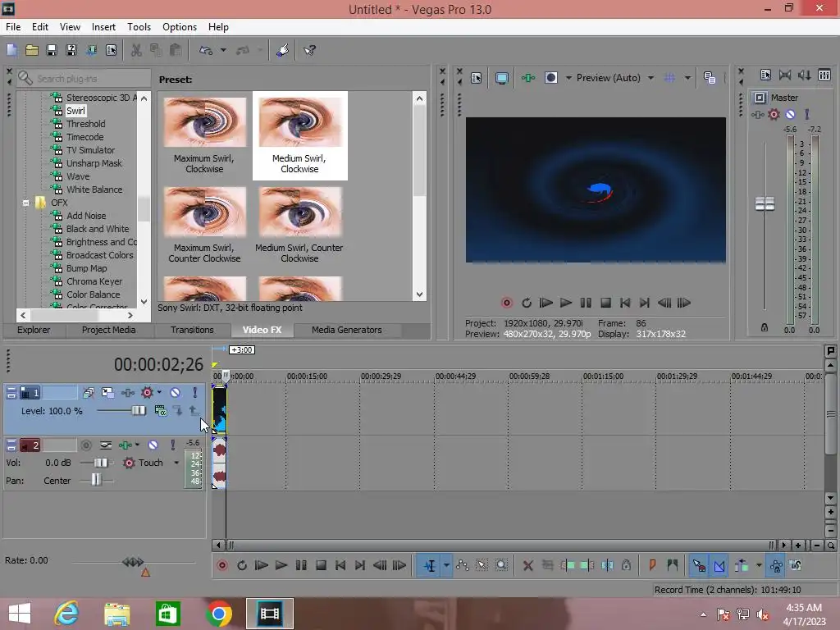Open the Options menu
This screenshot has width=840, height=630.
point(180,27)
